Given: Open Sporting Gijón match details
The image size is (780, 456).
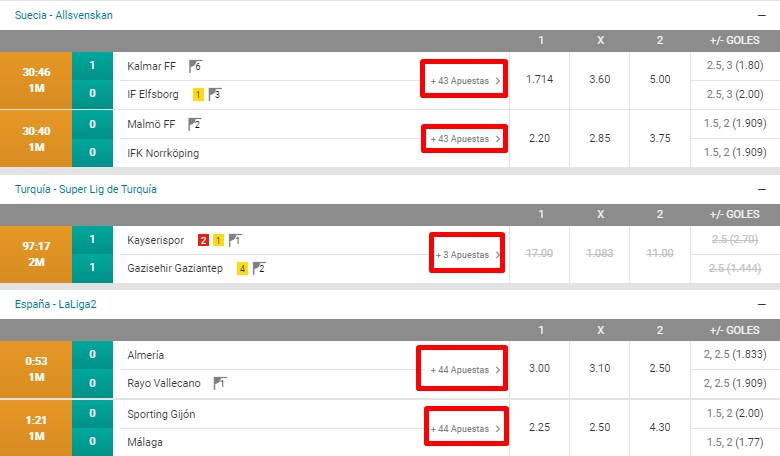Looking at the screenshot, I should click(x=161, y=414).
